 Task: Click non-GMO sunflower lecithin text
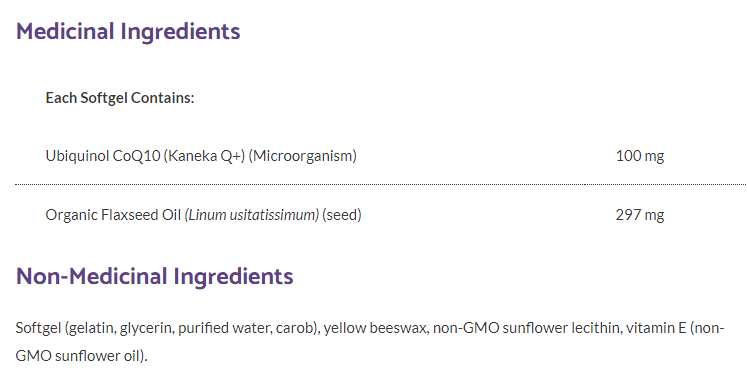(526, 328)
